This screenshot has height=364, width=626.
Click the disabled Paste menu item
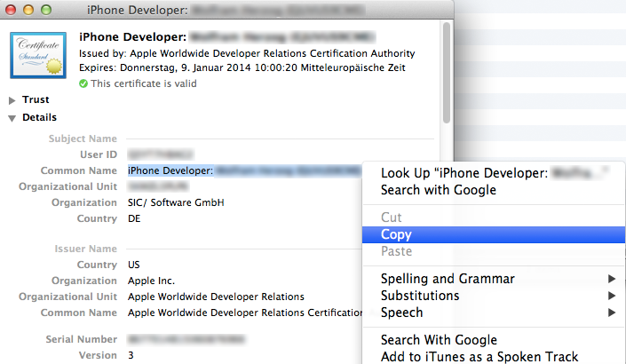tap(494, 251)
